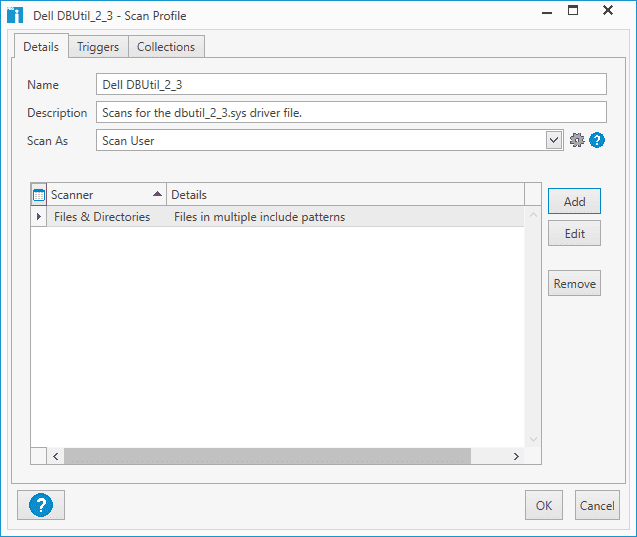Click the horizontal scrollbar left arrow
Viewport: 637px width, 537px height.
pos(56,456)
